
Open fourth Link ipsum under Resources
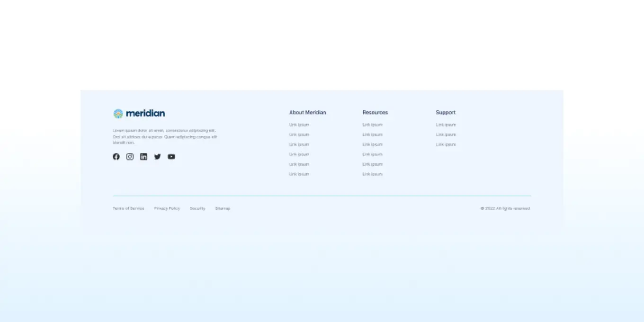(x=373, y=154)
